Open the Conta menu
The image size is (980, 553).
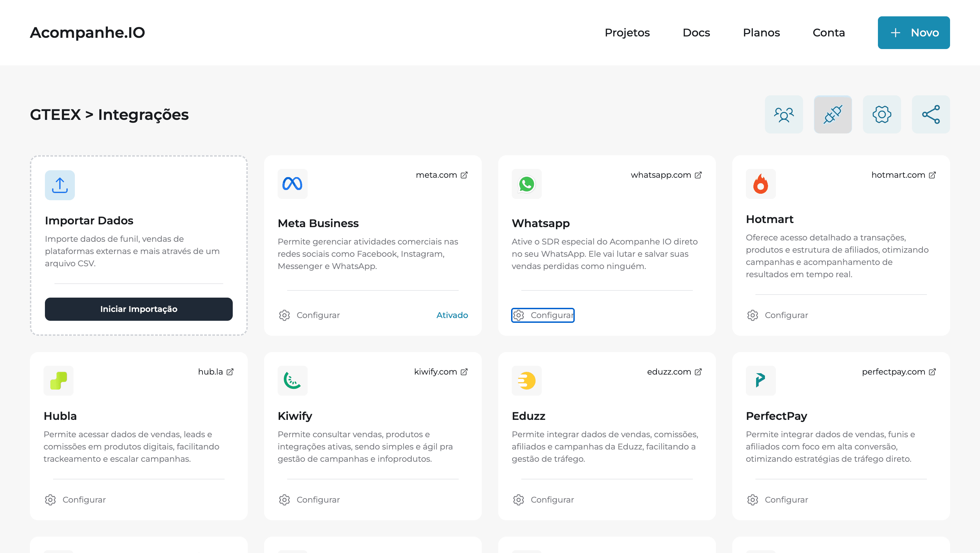click(828, 33)
